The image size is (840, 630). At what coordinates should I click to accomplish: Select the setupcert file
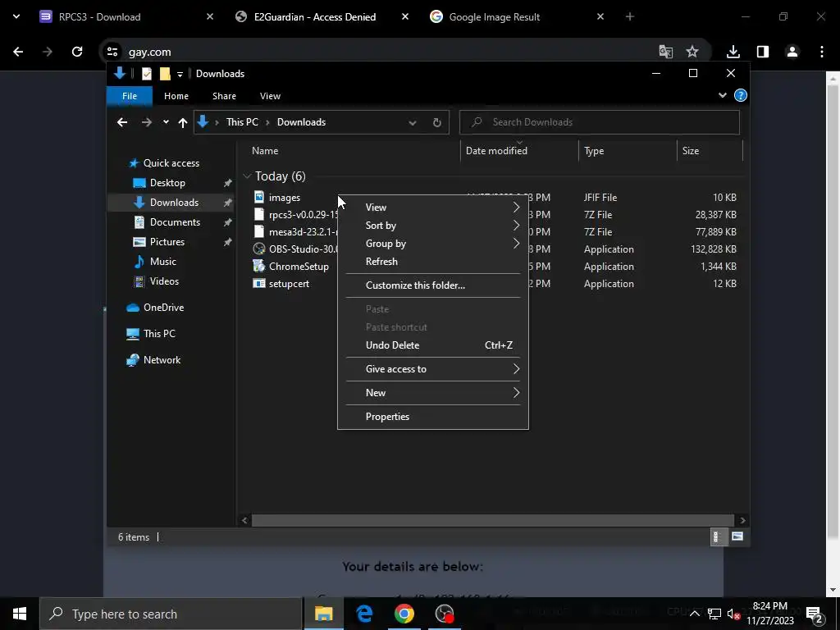[289, 284]
